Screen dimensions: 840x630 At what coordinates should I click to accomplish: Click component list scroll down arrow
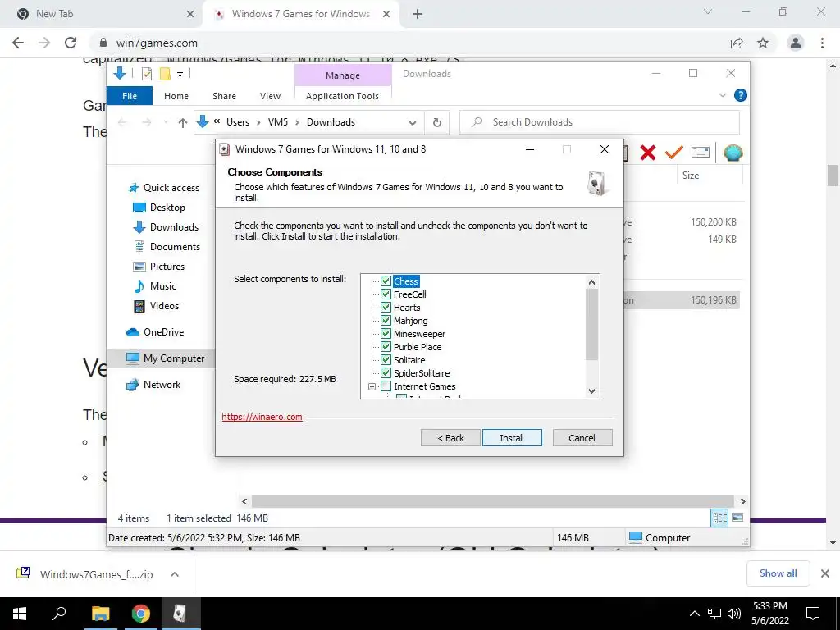[x=592, y=391]
